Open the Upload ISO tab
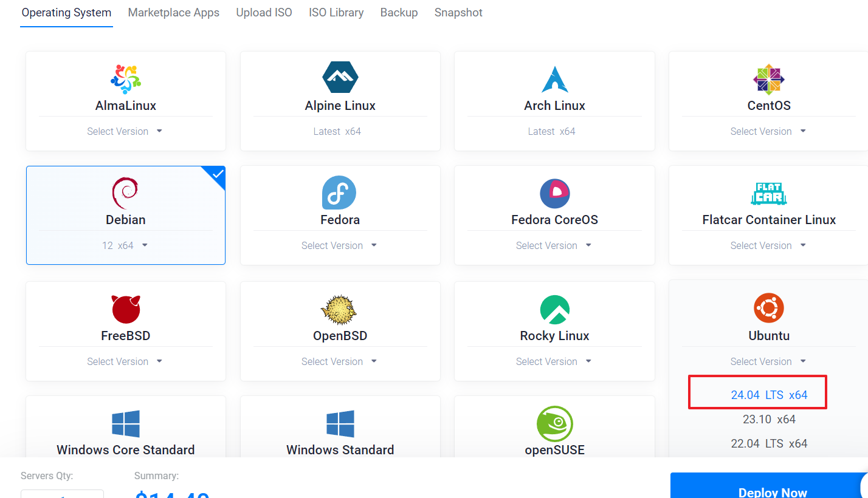The height and width of the screenshot is (498, 868). pos(264,13)
